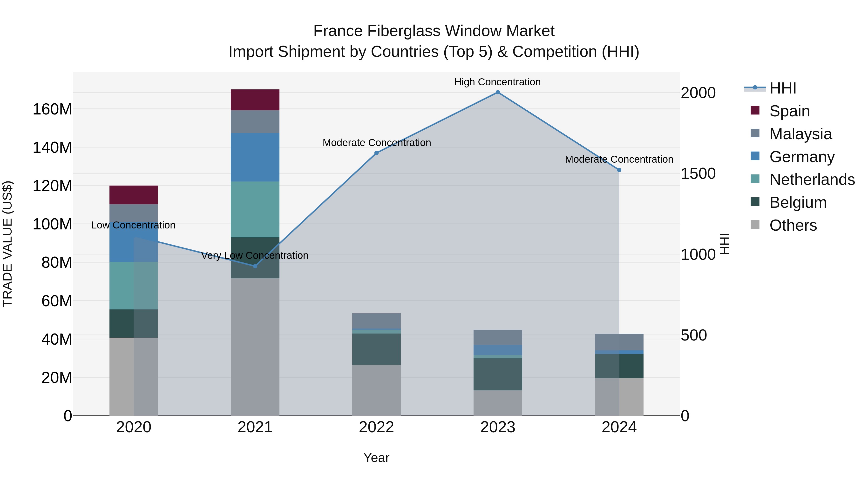The width and height of the screenshot is (868, 488).
Task: Click the 'High Concentration' annotation
Action: [x=497, y=82]
